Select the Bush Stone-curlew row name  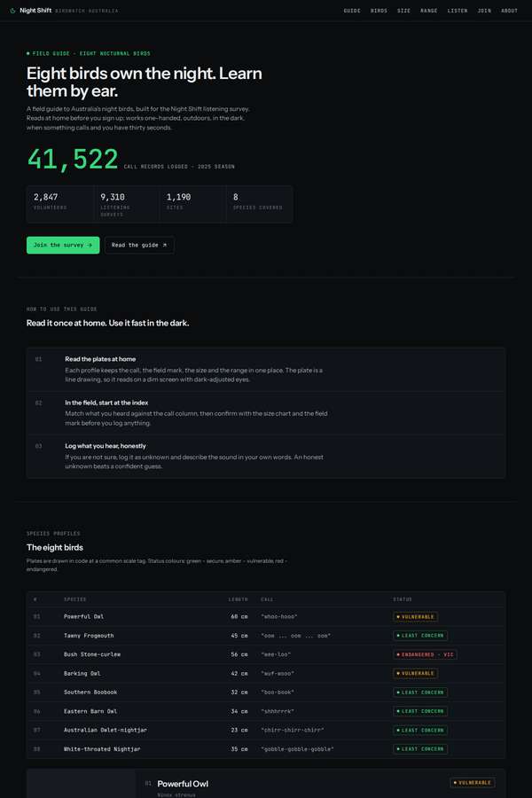pyautogui.click(x=92, y=654)
